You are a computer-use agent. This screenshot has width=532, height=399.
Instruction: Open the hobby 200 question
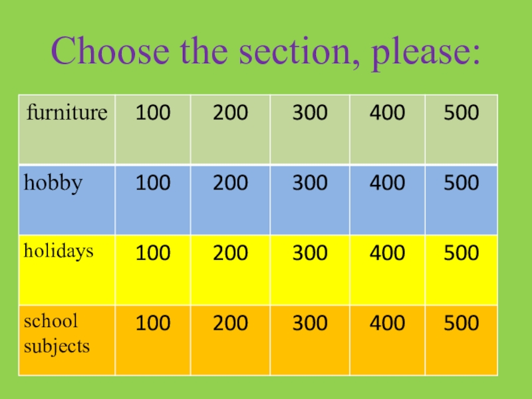230,183
